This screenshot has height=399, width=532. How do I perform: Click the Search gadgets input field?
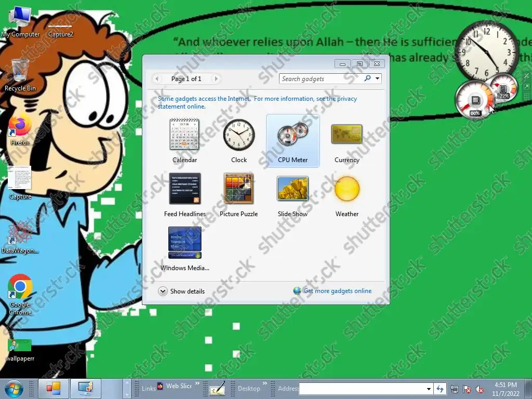[x=321, y=79]
